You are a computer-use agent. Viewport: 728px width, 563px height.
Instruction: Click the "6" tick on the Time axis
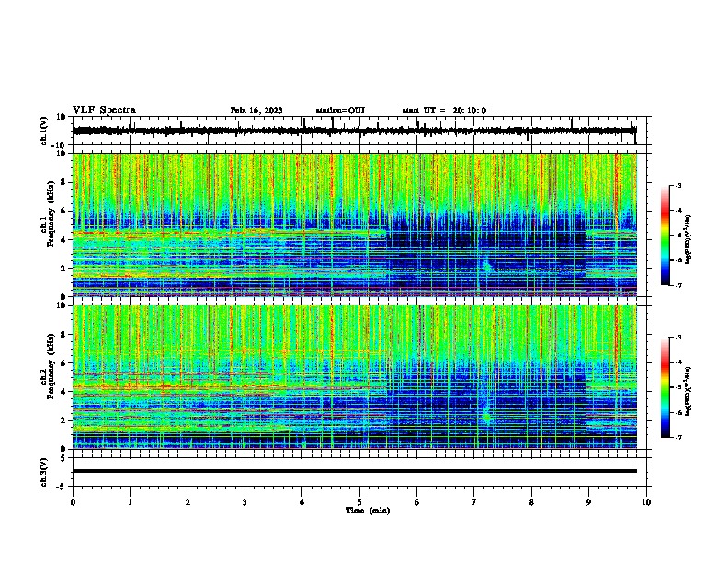point(417,502)
